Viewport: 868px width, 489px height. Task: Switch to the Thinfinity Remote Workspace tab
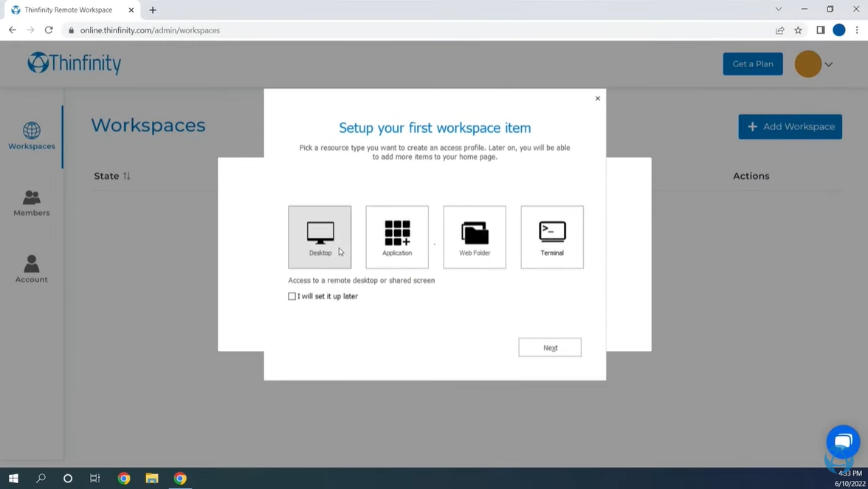70,10
